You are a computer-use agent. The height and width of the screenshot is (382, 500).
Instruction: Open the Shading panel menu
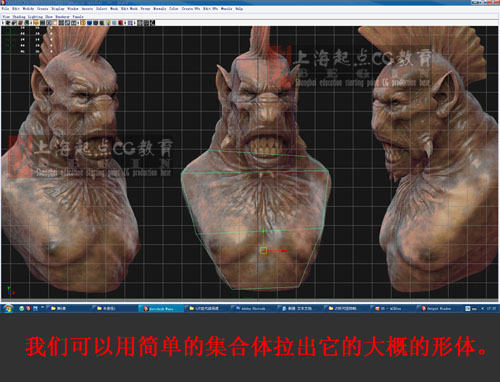pos(19,17)
